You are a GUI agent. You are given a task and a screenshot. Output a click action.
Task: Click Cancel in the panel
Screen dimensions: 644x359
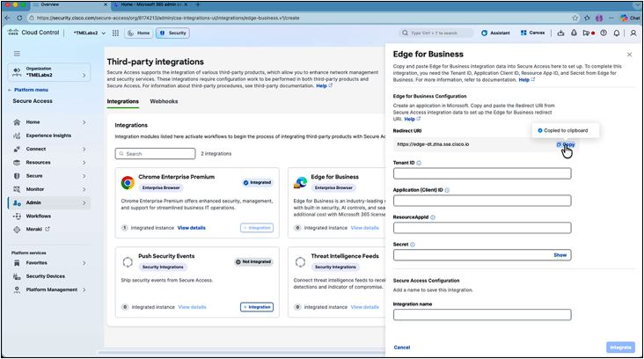pos(402,348)
